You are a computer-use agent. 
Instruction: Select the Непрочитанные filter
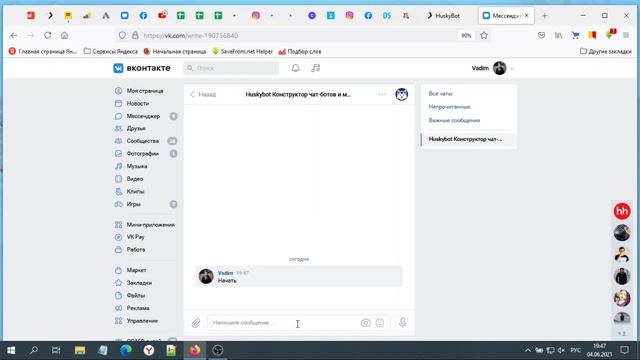pyautogui.click(x=449, y=107)
